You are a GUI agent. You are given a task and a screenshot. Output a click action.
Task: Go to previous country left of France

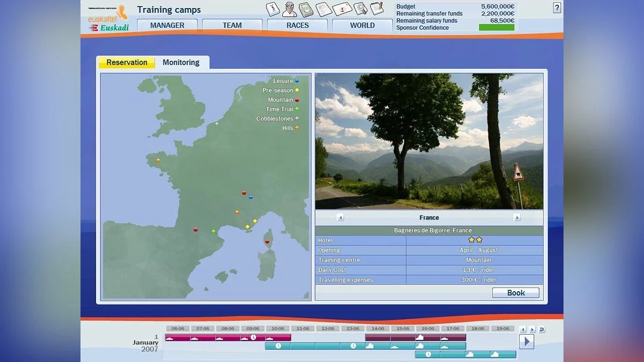click(340, 218)
